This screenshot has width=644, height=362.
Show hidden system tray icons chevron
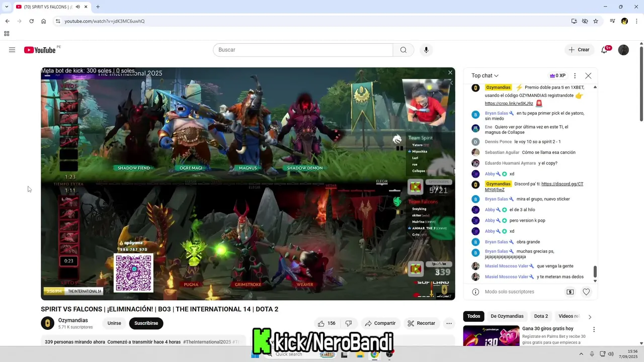pyautogui.click(x=582, y=354)
